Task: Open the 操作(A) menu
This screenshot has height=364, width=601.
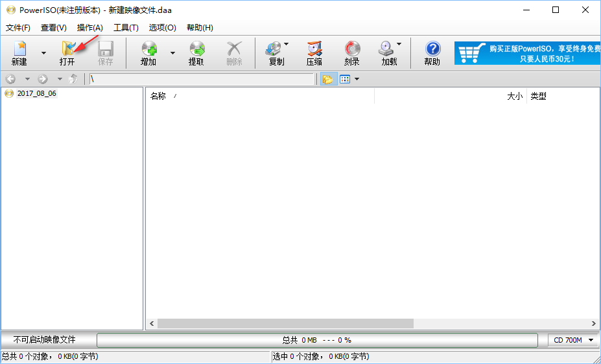Action: pos(89,28)
